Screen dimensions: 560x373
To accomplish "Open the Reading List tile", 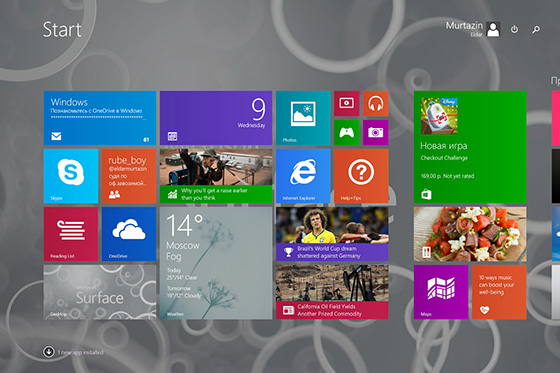I will pyautogui.click(x=71, y=234).
